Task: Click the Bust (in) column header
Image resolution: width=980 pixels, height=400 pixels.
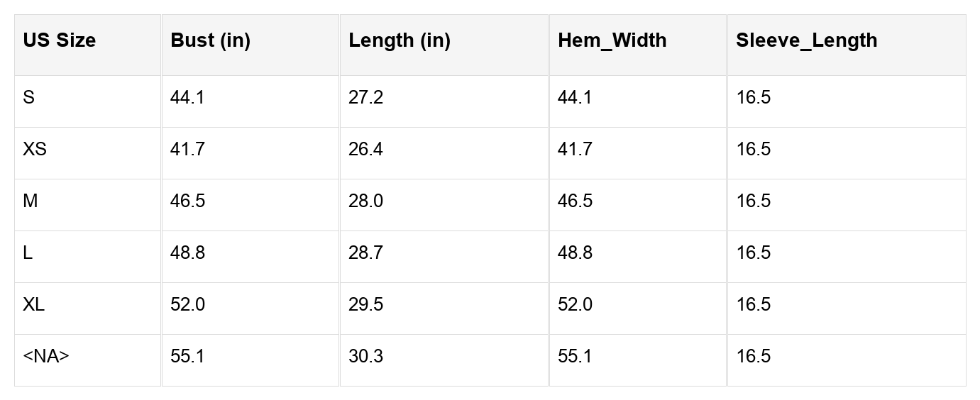Action: point(211,40)
